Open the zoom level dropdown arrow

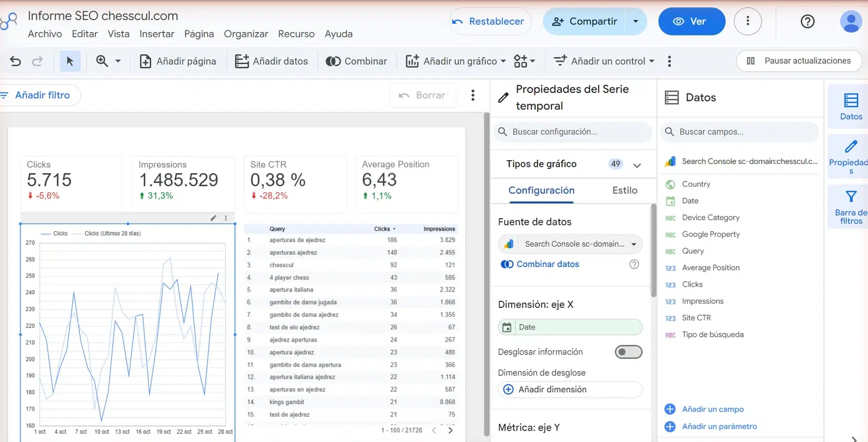(x=118, y=61)
